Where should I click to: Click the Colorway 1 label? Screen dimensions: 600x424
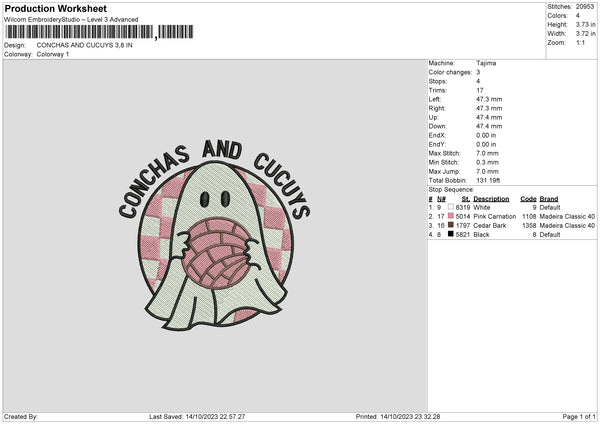point(53,54)
